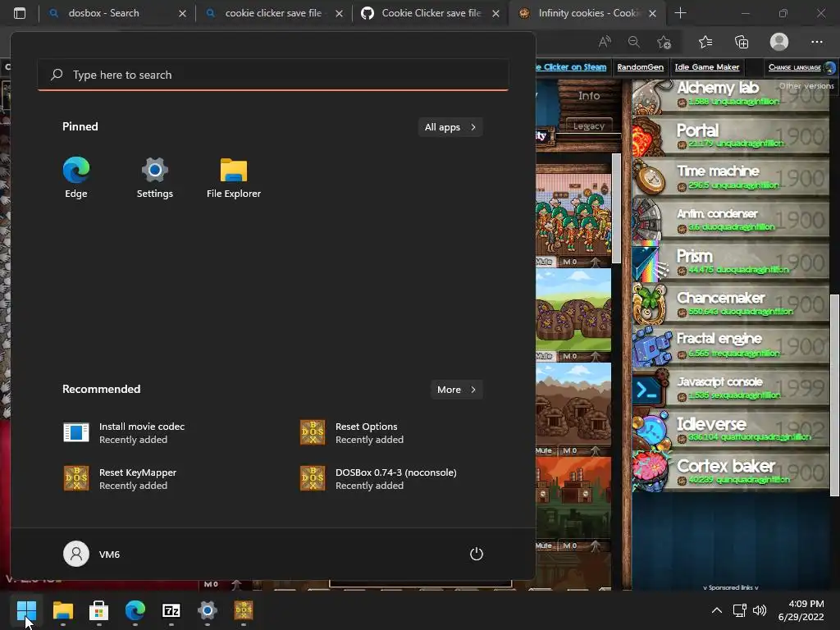This screenshot has height=630, width=840.
Task: Open tab actions menu icon
Action: click(20, 13)
